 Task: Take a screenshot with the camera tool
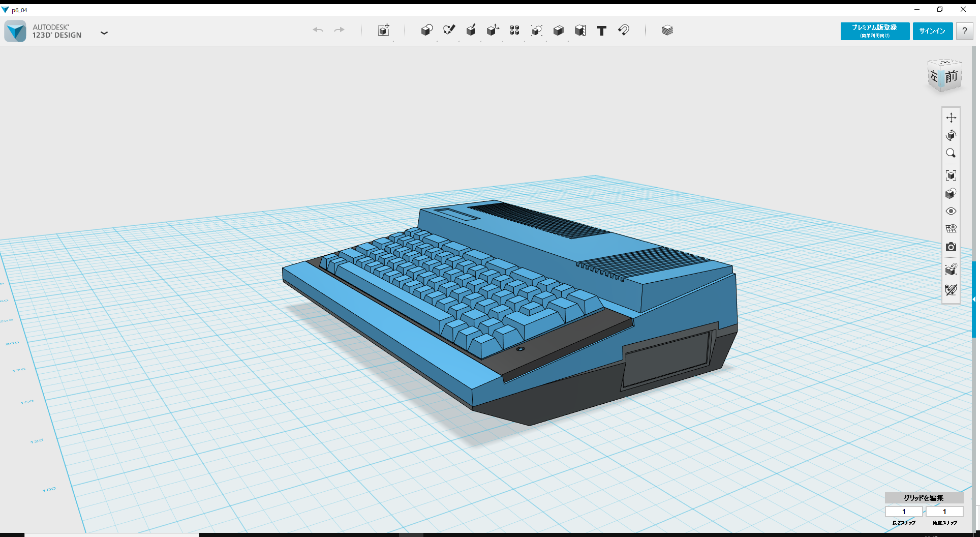click(x=952, y=247)
